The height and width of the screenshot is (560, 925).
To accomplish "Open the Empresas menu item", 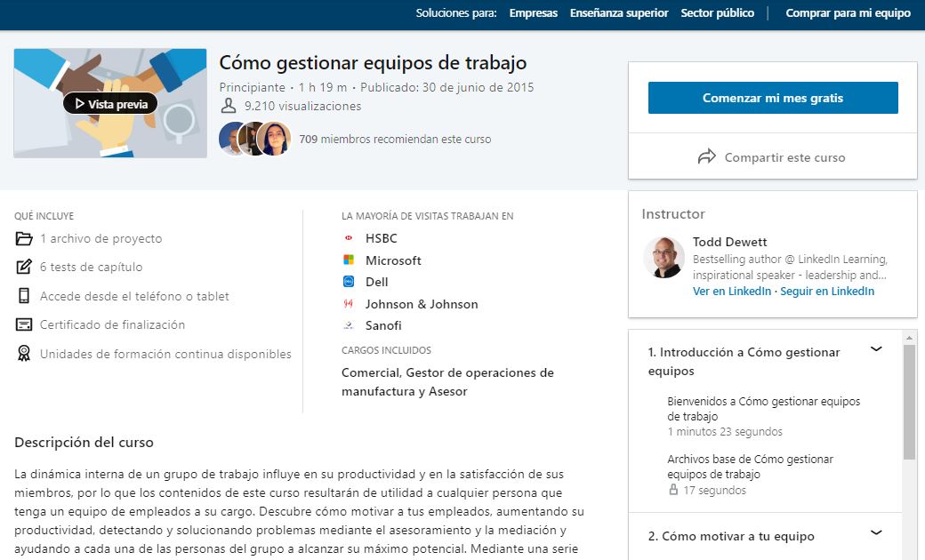I will (533, 13).
